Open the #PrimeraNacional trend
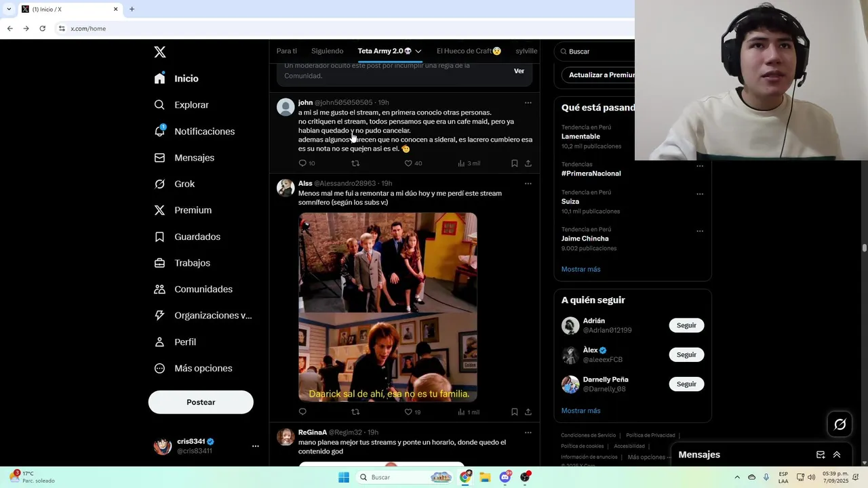Screen dimensions: 868x488 (591, 174)
